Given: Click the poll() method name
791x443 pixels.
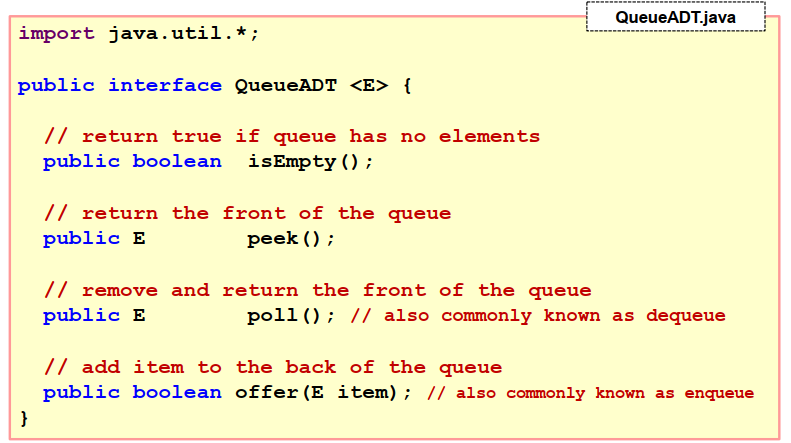Looking at the screenshot, I should pos(291,316).
